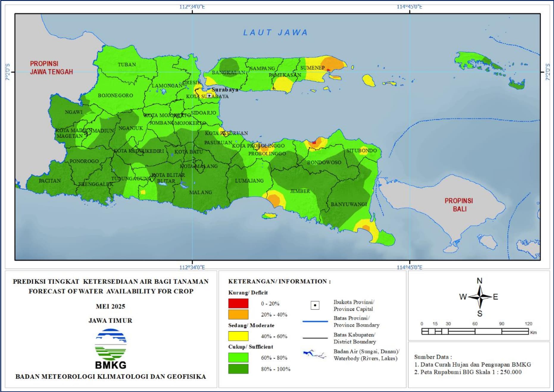Click the BMKG logo
The image size is (554, 392).
[x=111, y=349]
